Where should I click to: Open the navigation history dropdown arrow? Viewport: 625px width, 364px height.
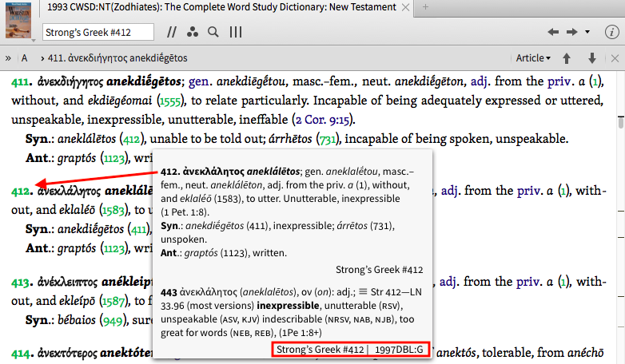coord(587,33)
